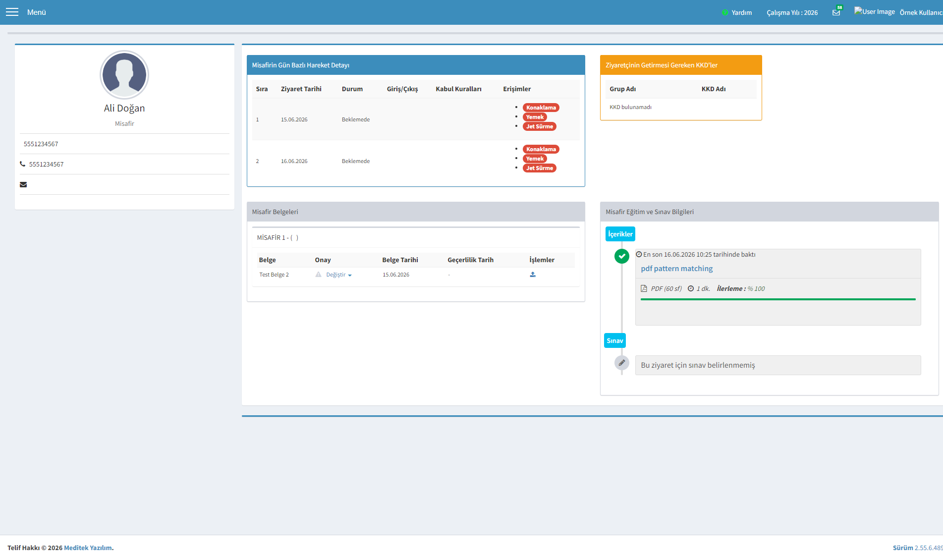Select the İçerikler tab label
Image resolution: width=943 pixels, height=560 pixels.
point(620,234)
